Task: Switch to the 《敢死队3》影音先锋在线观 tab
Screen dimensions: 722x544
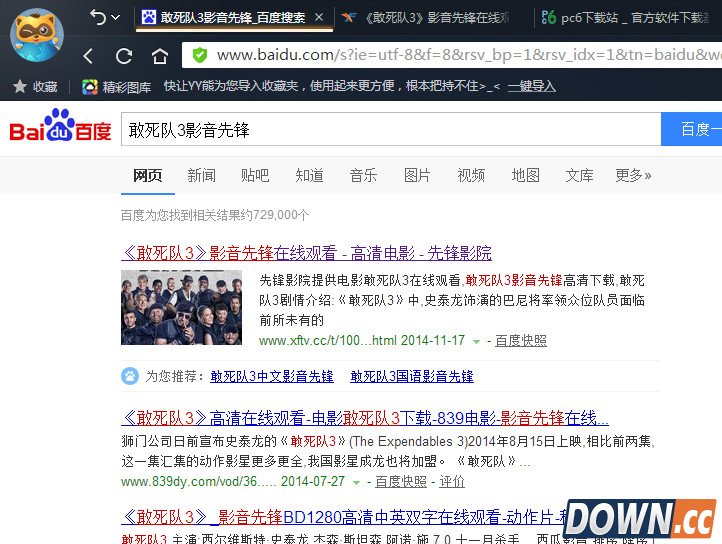Action: [426, 18]
